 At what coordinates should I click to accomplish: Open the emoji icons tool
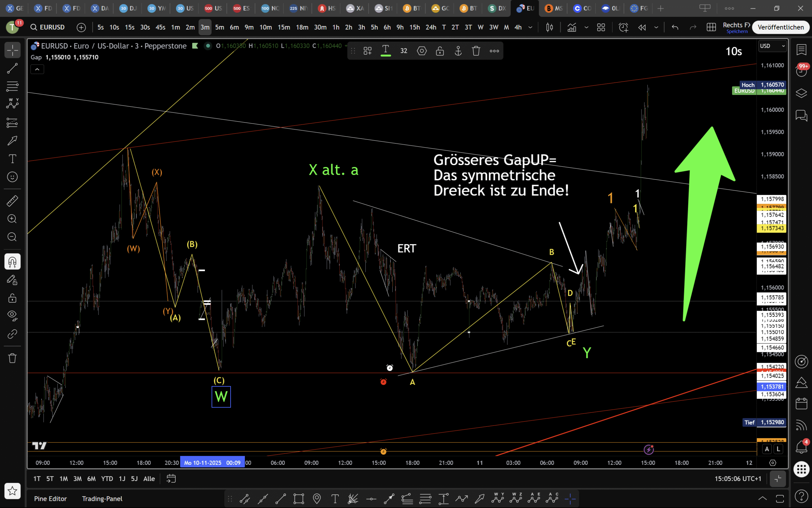[12, 177]
